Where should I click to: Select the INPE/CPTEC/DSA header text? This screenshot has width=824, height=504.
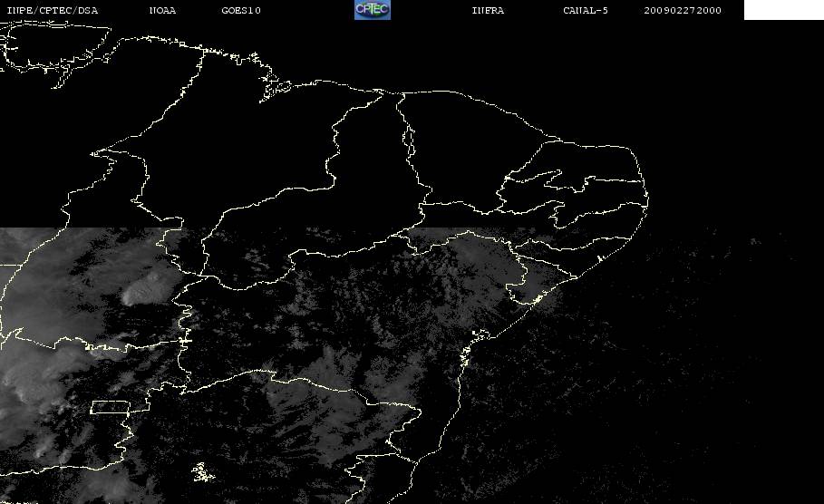(x=52, y=11)
